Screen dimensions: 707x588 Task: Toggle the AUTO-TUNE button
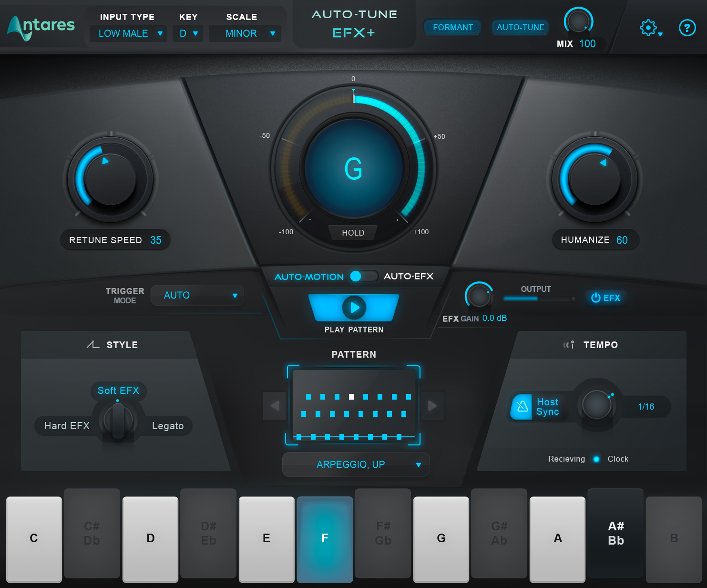tap(520, 27)
